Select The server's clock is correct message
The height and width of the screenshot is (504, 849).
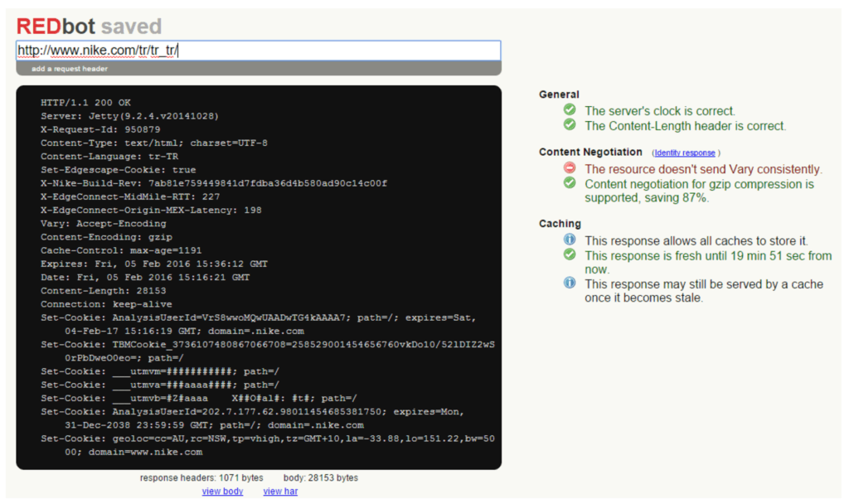point(660,111)
